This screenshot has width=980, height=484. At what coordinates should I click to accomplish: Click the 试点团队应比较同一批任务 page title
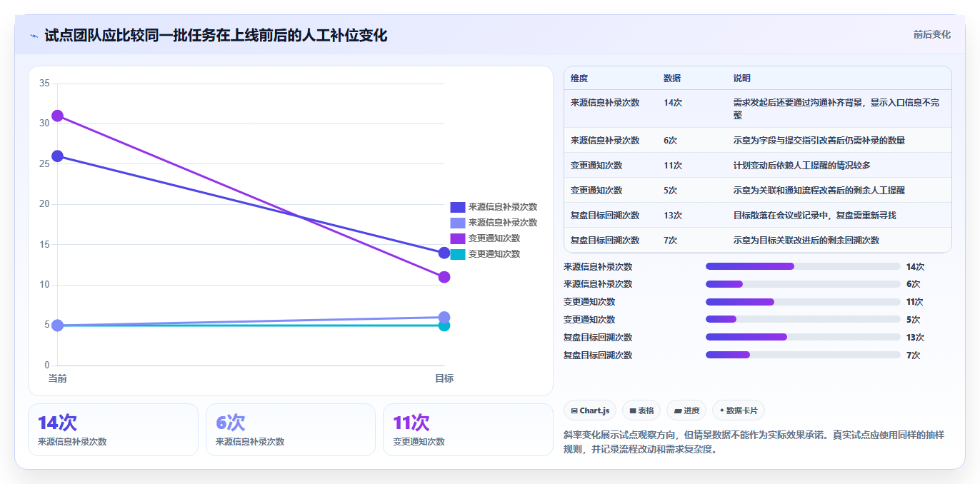[x=216, y=35]
